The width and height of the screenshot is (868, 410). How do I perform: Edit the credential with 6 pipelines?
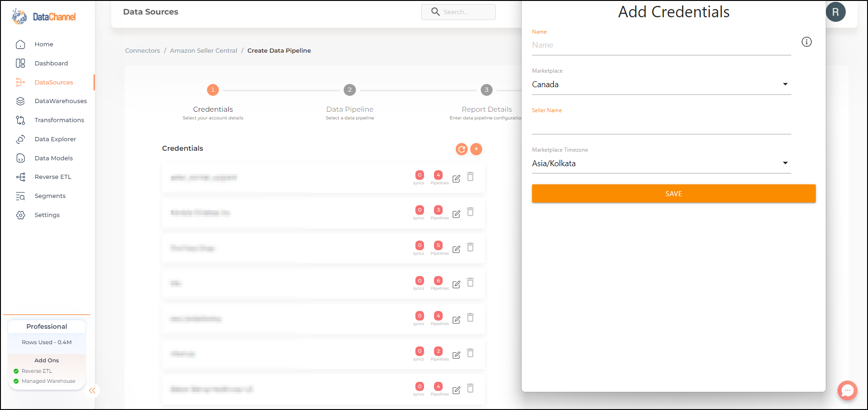456,284
